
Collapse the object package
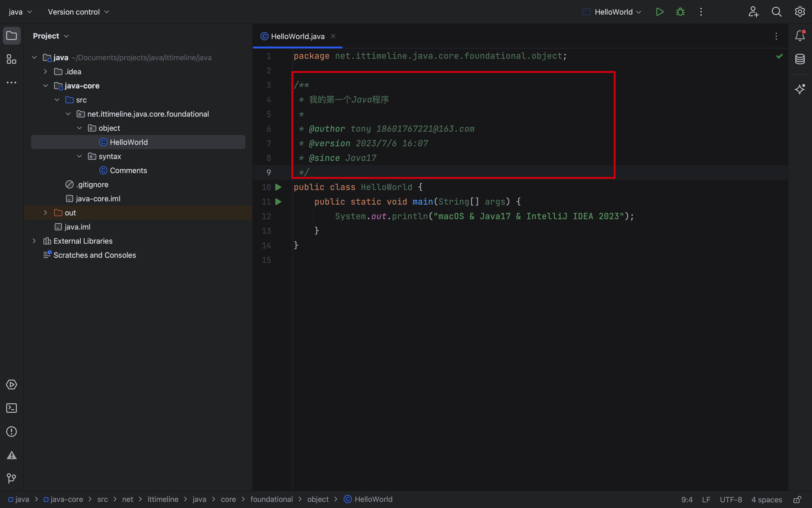point(79,128)
